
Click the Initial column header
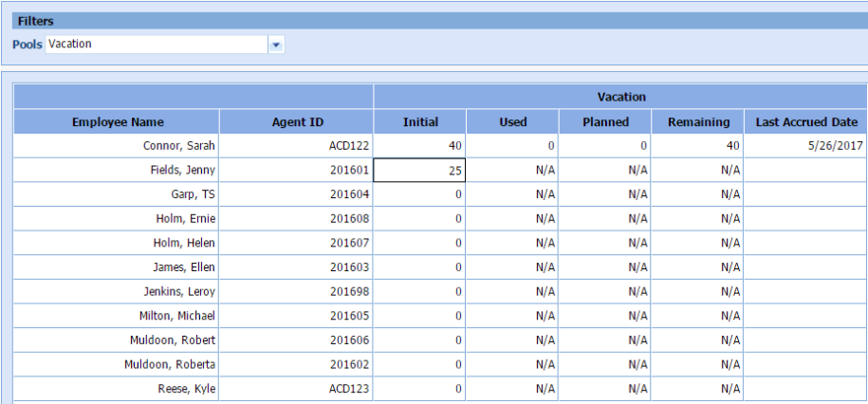[x=420, y=122]
